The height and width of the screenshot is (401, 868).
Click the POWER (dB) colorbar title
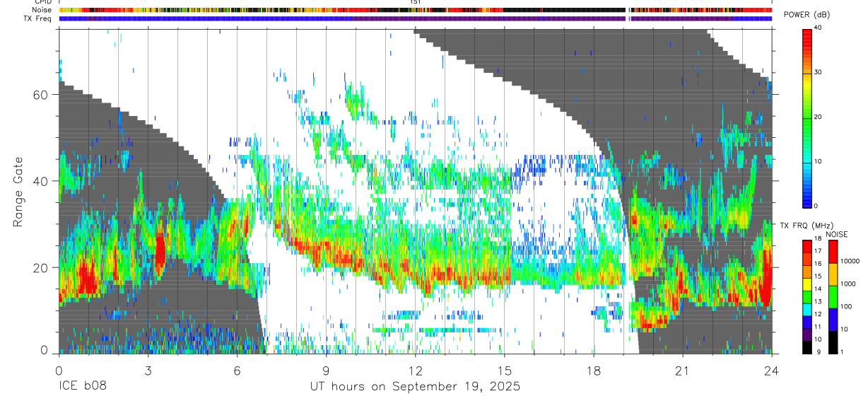pos(807,15)
